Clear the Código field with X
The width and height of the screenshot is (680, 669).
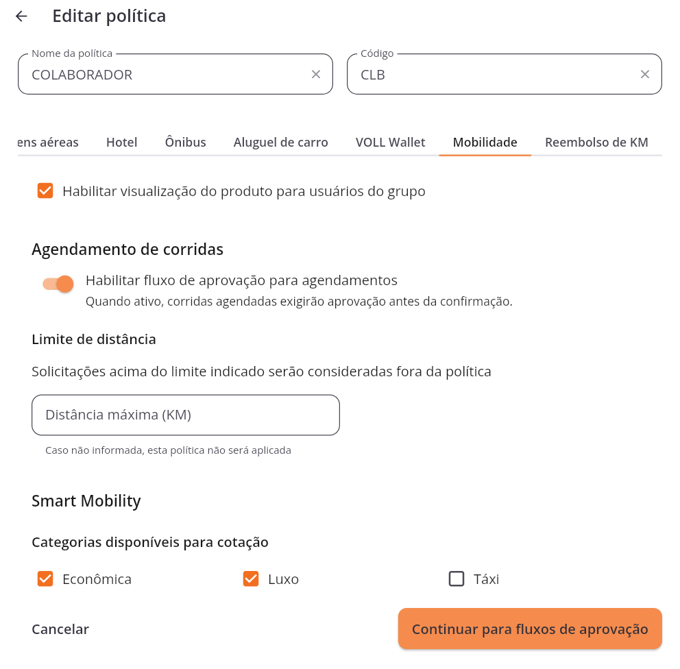645,75
